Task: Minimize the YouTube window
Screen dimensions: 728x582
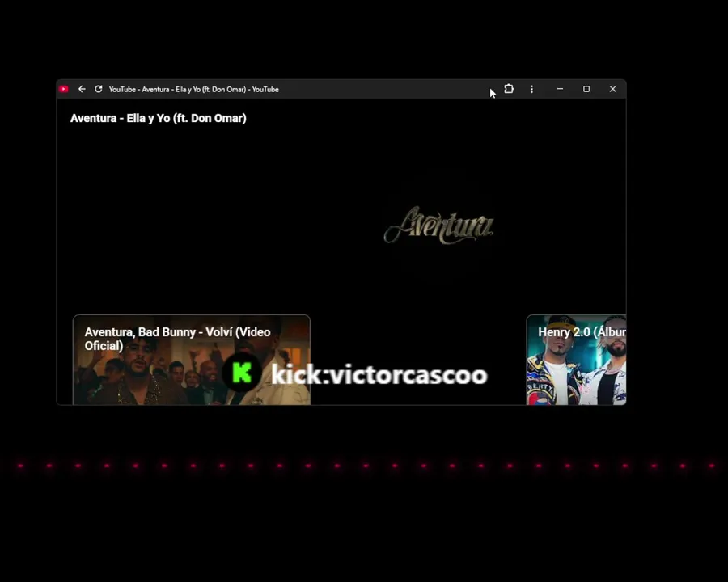Action: (560, 89)
